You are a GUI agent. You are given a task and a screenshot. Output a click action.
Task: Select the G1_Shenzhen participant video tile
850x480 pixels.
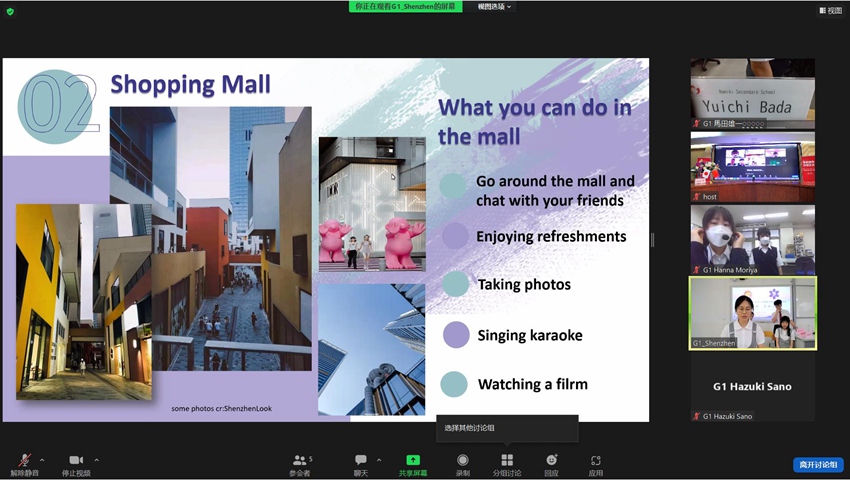click(x=752, y=313)
